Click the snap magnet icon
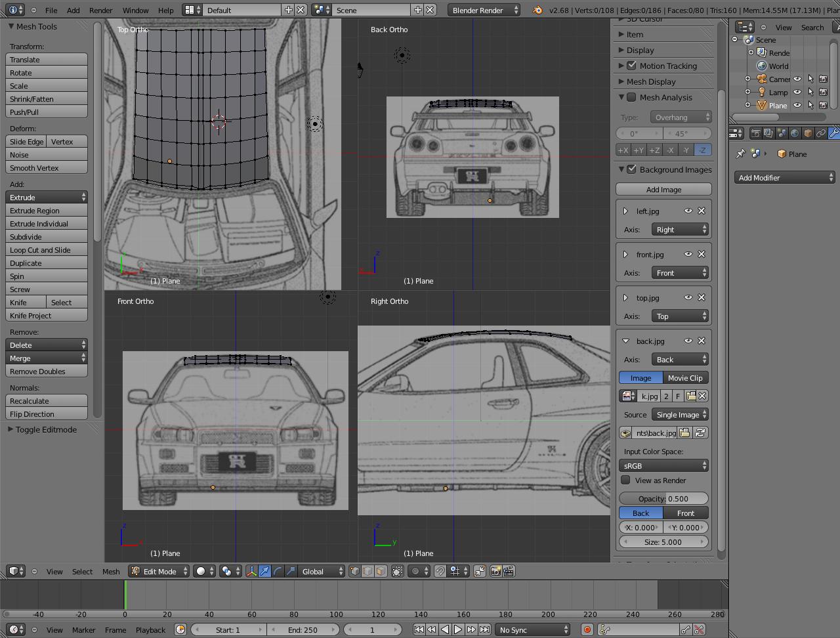 pos(440,571)
